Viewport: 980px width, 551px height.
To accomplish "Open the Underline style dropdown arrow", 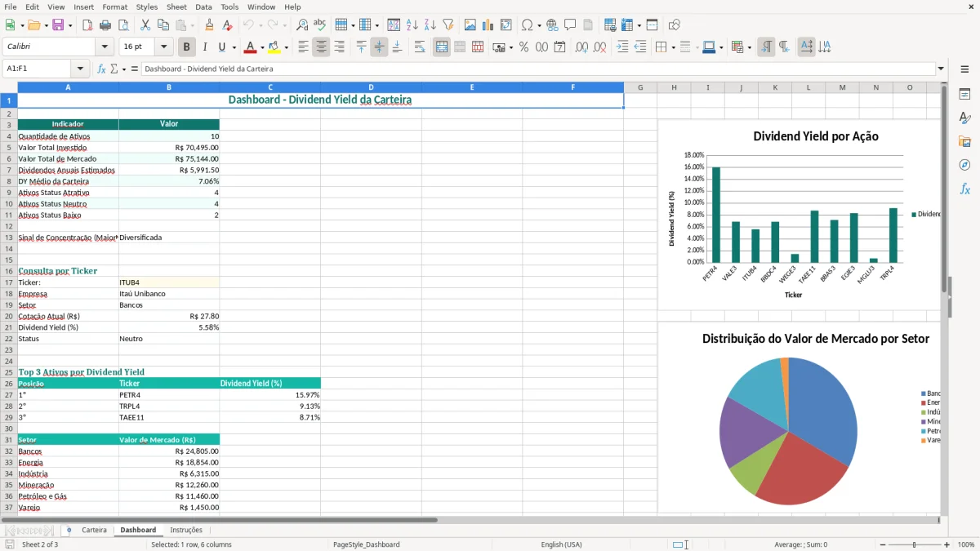I will [234, 47].
